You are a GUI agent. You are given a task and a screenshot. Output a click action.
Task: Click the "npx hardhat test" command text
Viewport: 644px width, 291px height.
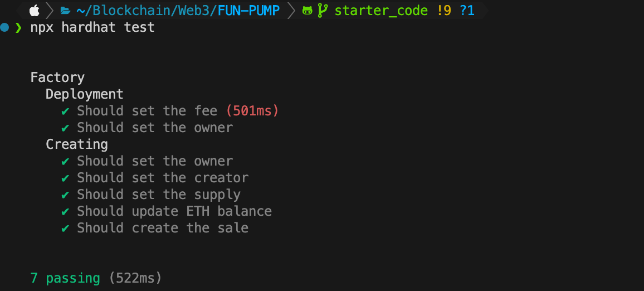click(x=92, y=27)
